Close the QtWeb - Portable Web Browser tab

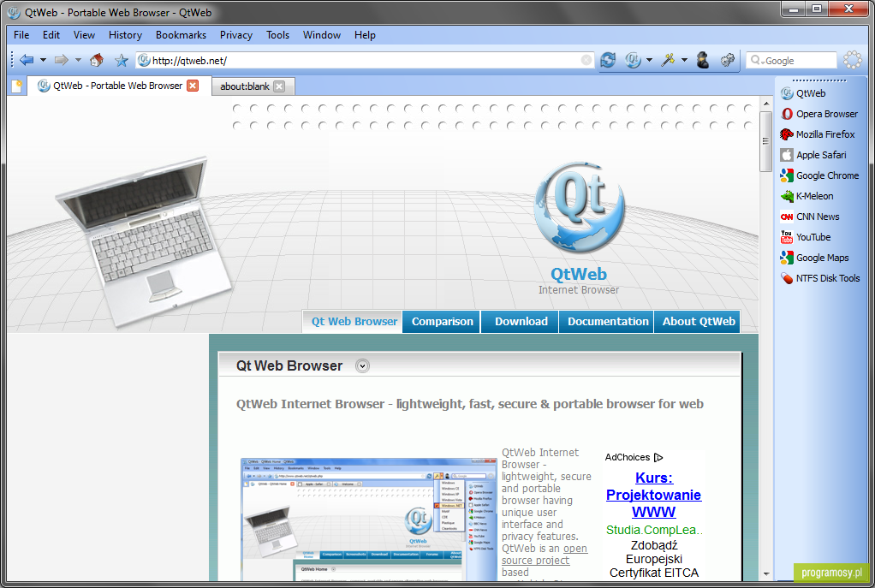[x=193, y=86]
